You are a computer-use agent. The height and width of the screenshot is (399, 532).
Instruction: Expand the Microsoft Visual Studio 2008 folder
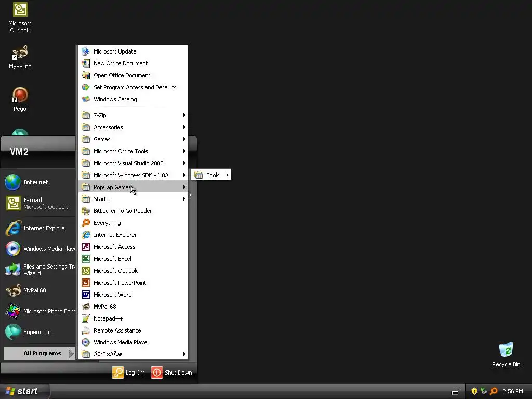132,163
